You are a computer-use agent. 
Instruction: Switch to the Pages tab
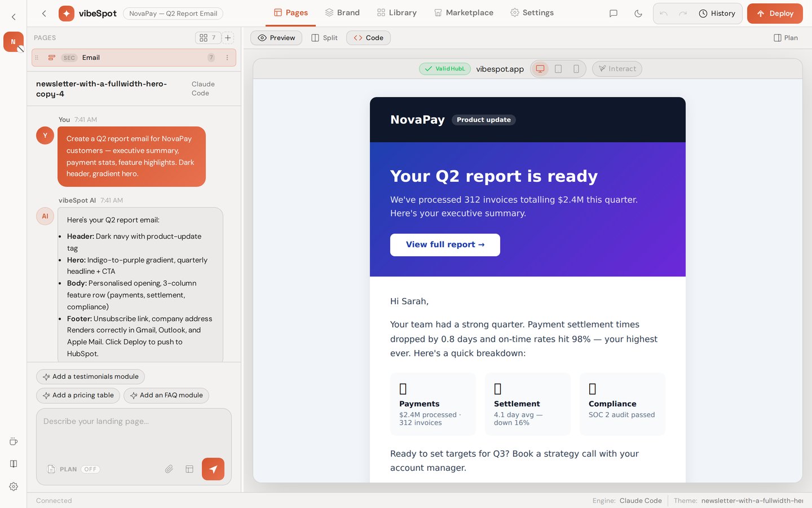pos(290,13)
